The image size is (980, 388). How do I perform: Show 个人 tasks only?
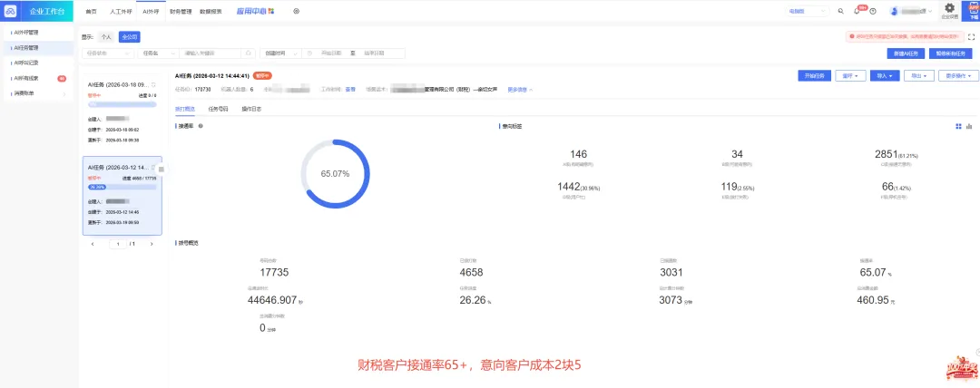106,37
